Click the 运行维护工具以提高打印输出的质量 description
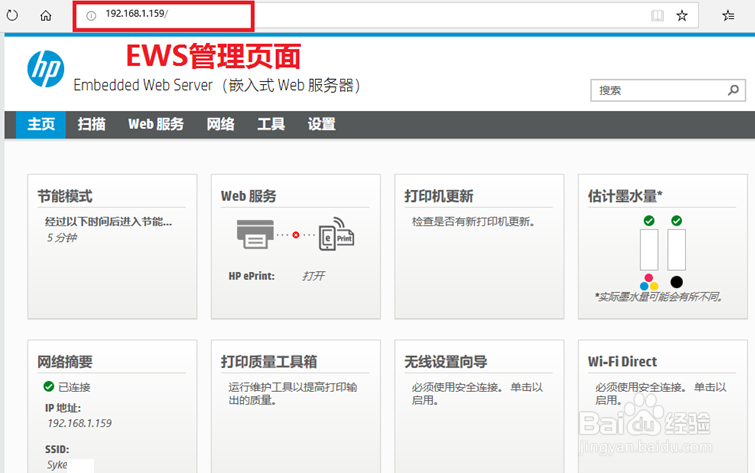755x473 pixels. tap(293, 394)
